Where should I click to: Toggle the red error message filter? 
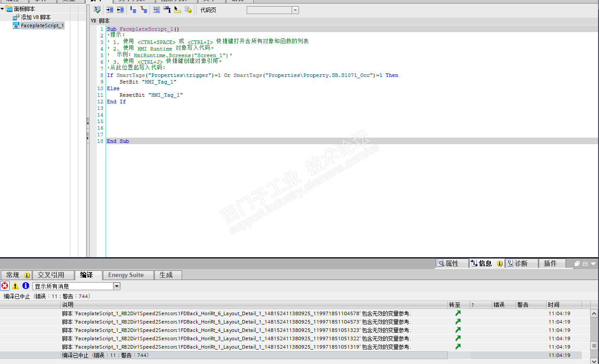5,286
